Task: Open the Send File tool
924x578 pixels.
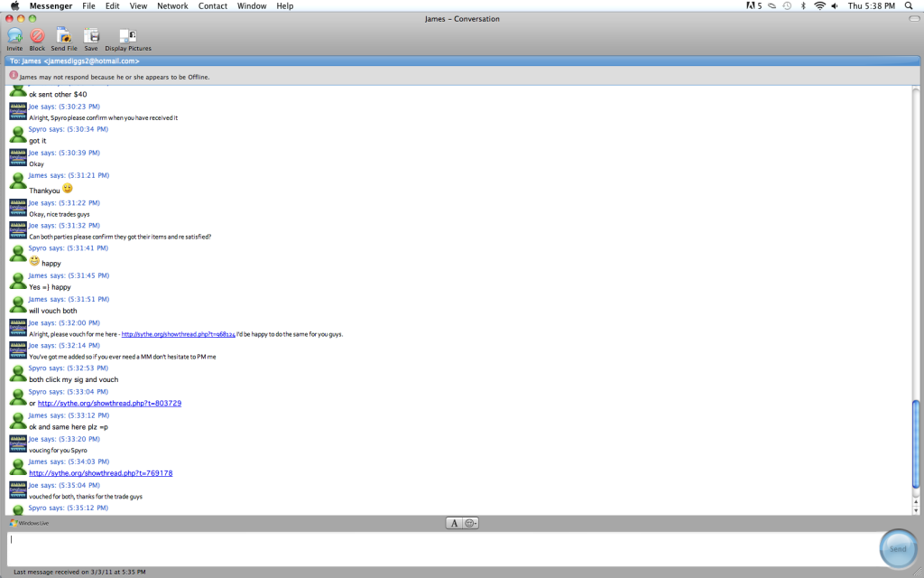Action: [64, 36]
